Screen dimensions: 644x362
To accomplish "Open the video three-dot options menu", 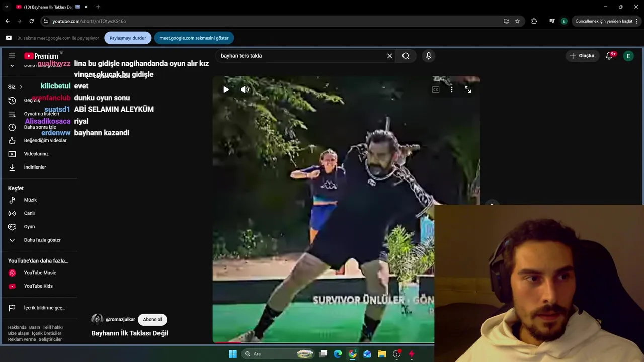I will pos(452,89).
